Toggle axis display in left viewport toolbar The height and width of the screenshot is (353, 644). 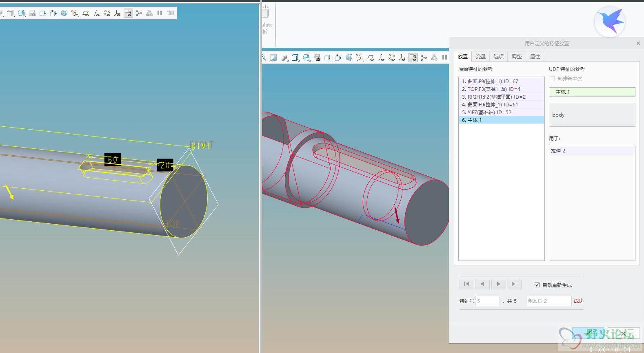(96, 13)
